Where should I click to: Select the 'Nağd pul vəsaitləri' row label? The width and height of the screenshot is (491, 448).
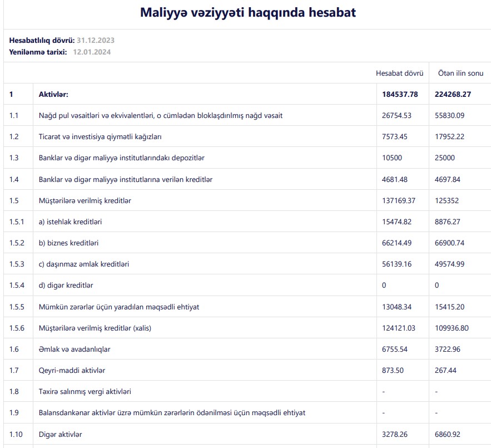click(x=161, y=115)
